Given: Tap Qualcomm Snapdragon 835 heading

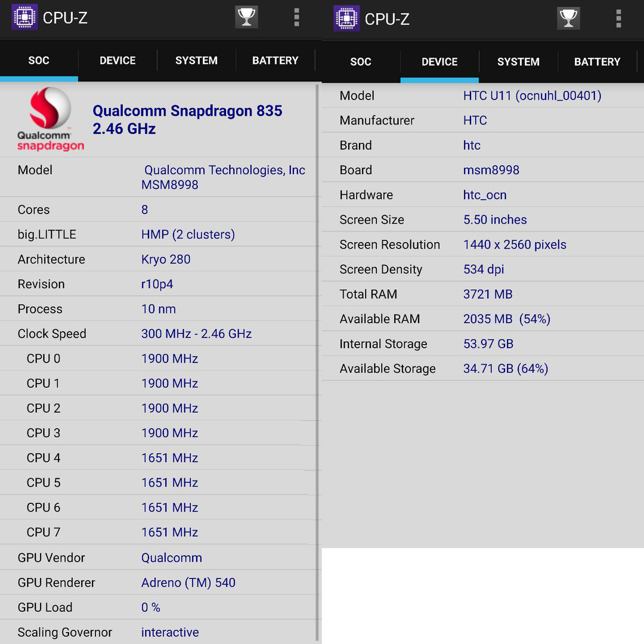Looking at the screenshot, I should pos(187,119).
